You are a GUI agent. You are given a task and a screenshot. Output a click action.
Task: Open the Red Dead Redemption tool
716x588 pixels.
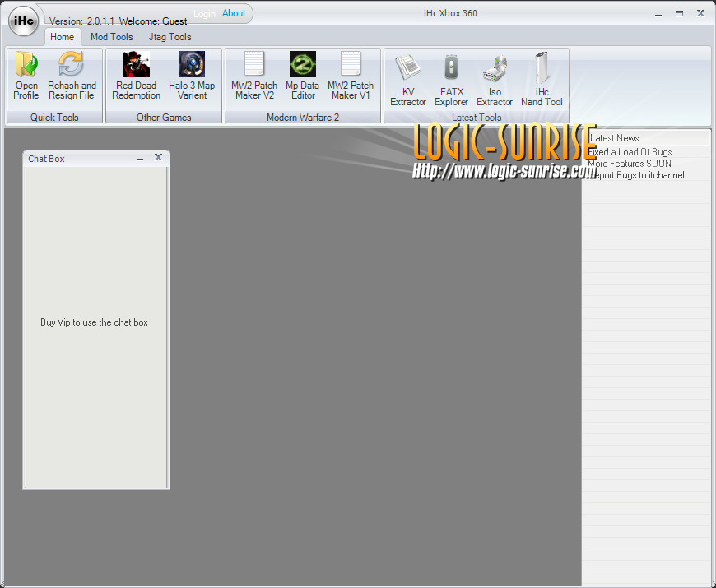coord(136,76)
